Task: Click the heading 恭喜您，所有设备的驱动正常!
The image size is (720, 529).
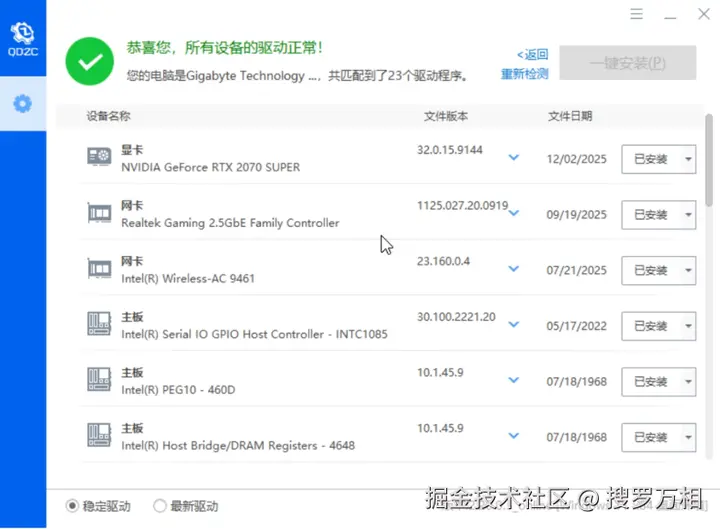Action: 225,47
